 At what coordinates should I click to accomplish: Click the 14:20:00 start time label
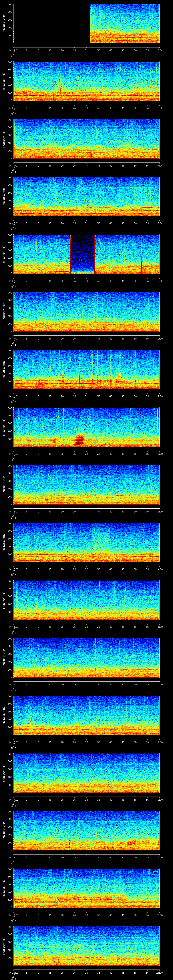(x=13, y=972)
